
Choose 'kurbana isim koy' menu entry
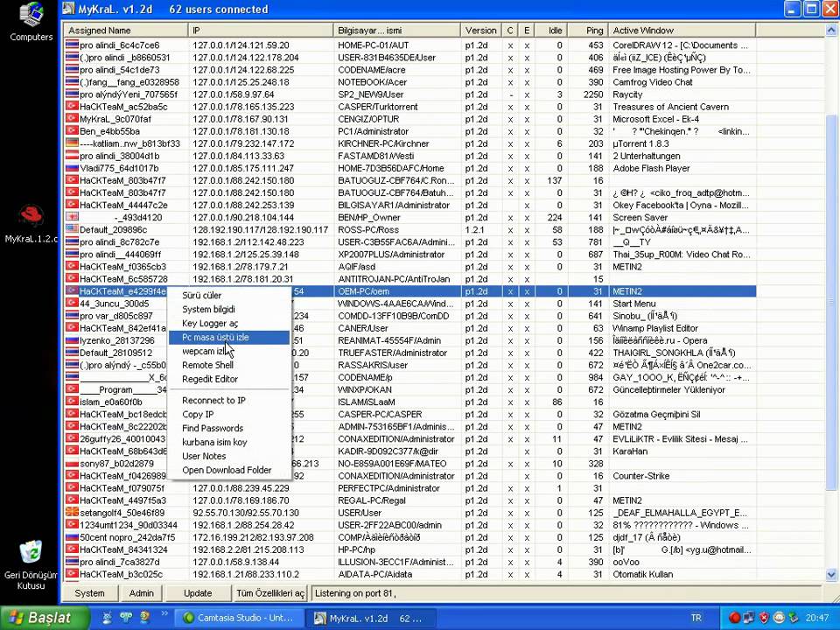(228, 442)
